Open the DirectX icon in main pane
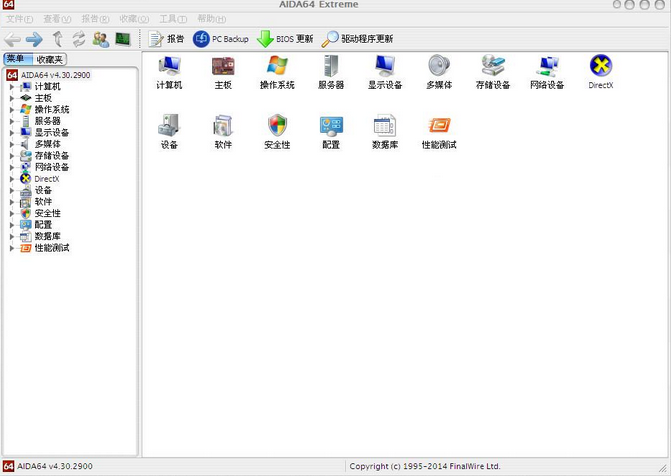Viewport: 671px width, 476px height. coord(600,72)
